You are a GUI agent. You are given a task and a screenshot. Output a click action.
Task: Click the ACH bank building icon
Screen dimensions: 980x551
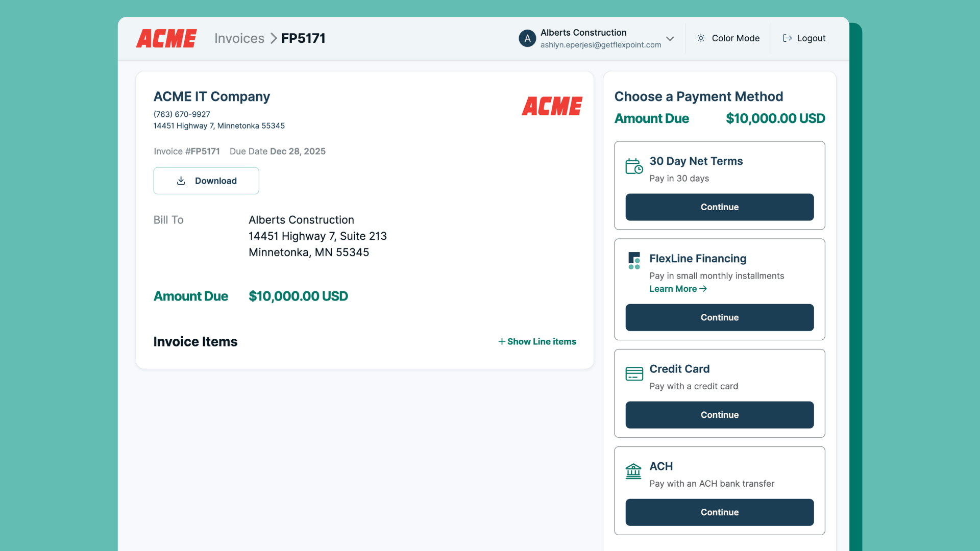pyautogui.click(x=633, y=471)
